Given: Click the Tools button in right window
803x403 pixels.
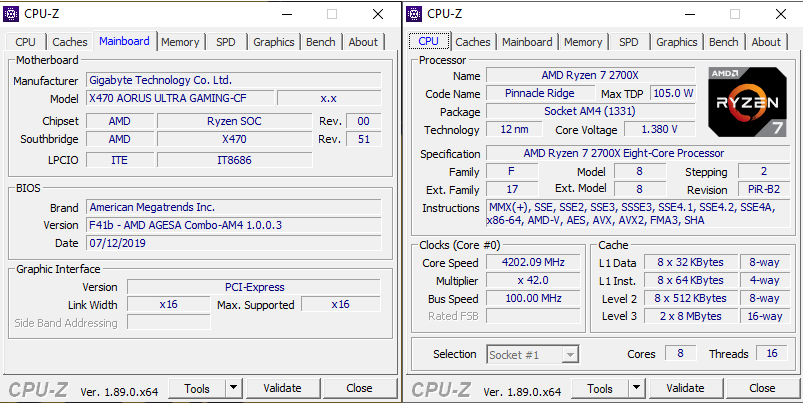Looking at the screenshot, I should click(600, 389).
